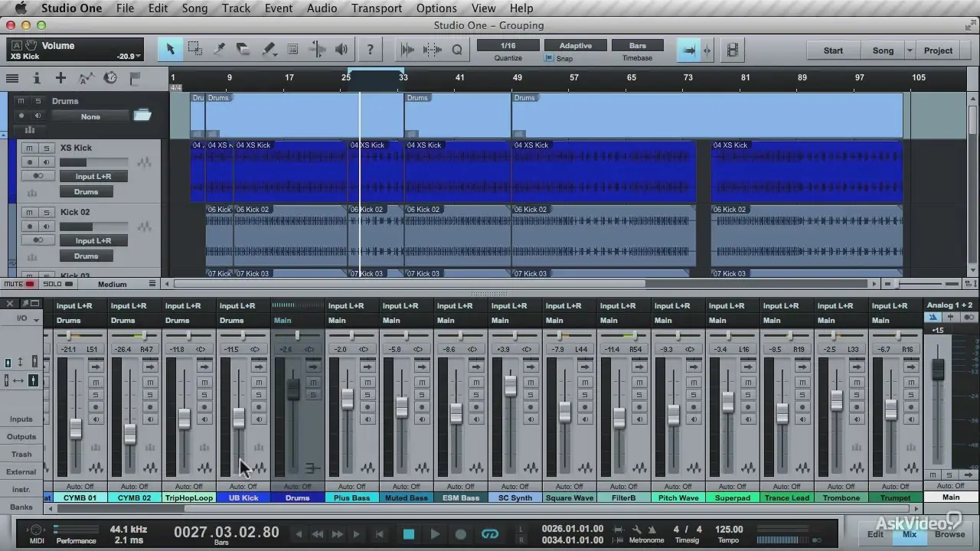
Task: Open XS Kick track Input L+R selector
Action: point(93,177)
